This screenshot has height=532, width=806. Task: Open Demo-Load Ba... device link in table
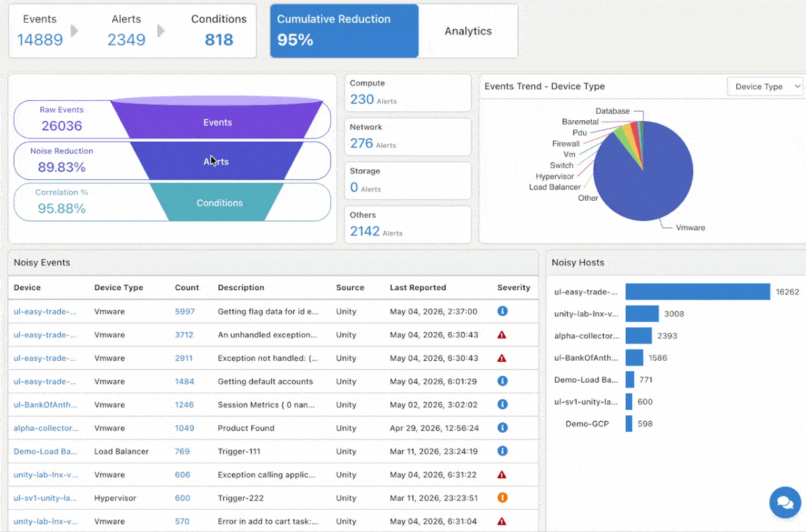click(x=45, y=451)
